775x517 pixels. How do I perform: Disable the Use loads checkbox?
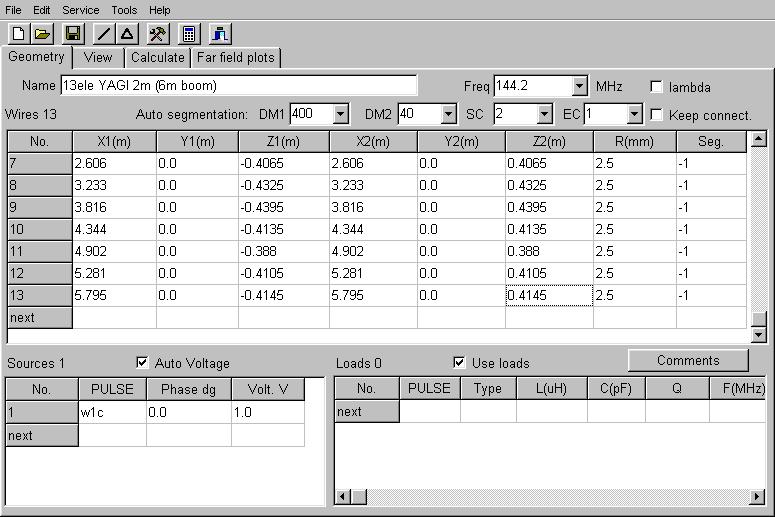click(x=459, y=363)
